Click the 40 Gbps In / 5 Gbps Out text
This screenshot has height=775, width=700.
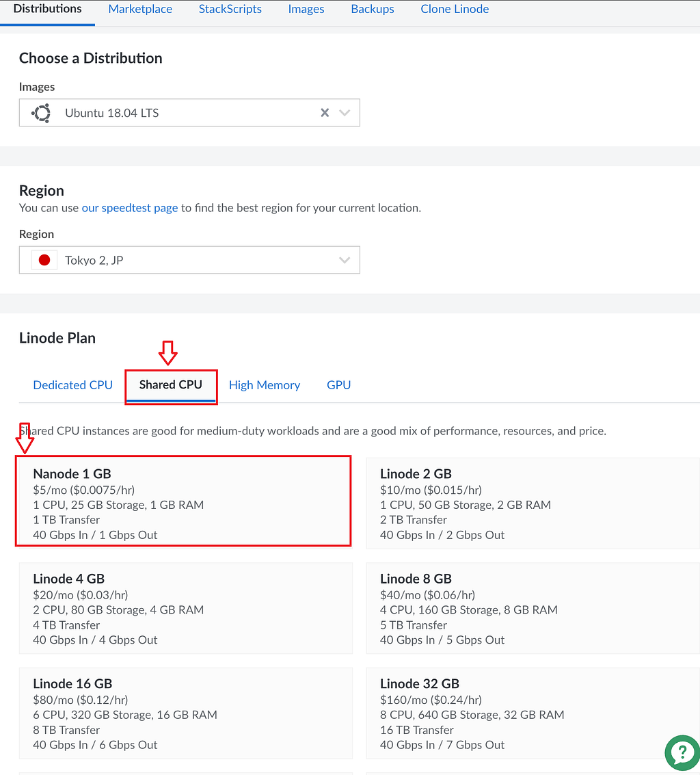point(442,640)
